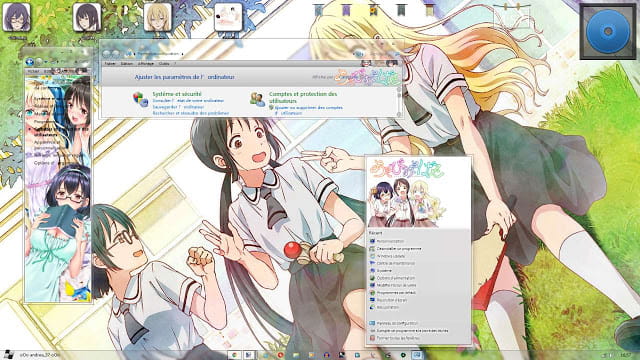Click the user accounts category icon
640x360 pixels.
pos(258,99)
